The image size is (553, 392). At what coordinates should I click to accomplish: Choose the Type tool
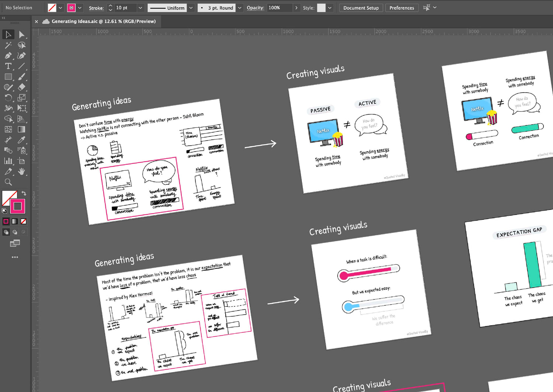[8, 66]
